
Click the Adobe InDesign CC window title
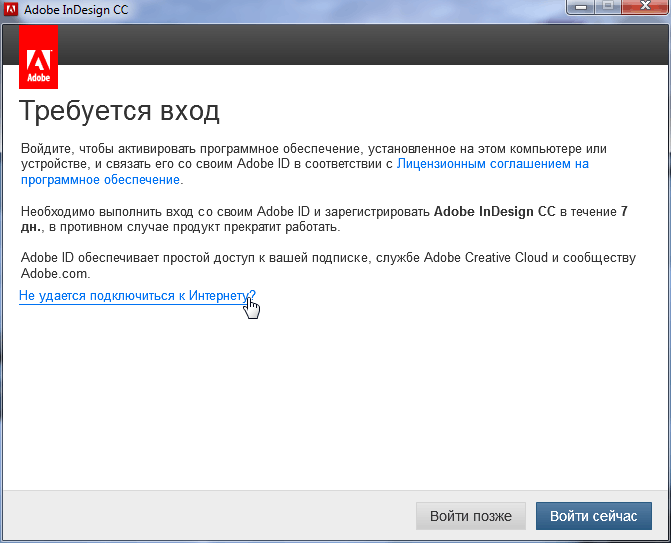[76, 10]
